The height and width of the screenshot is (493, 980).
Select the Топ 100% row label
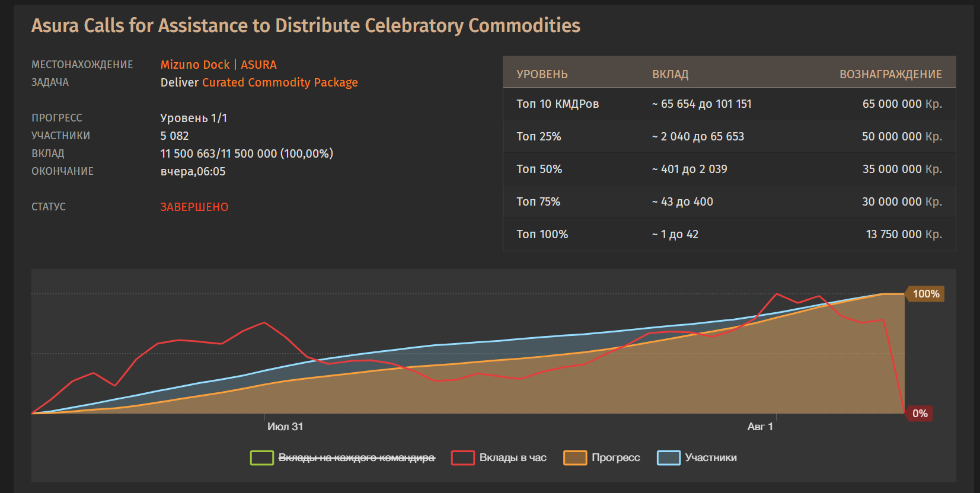pyautogui.click(x=542, y=234)
